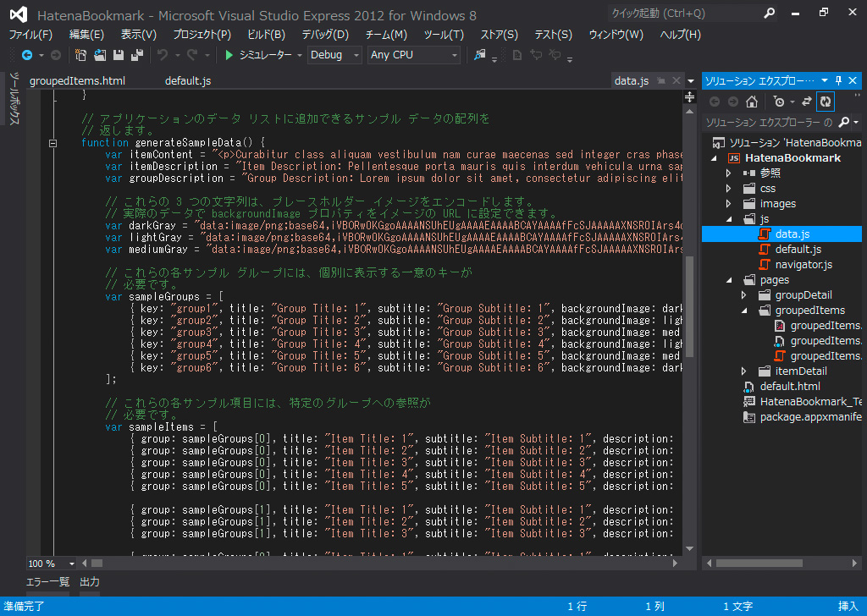The image size is (867, 616).
Task: Click the Undo arrow icon
Action: (x=163, y=55)
